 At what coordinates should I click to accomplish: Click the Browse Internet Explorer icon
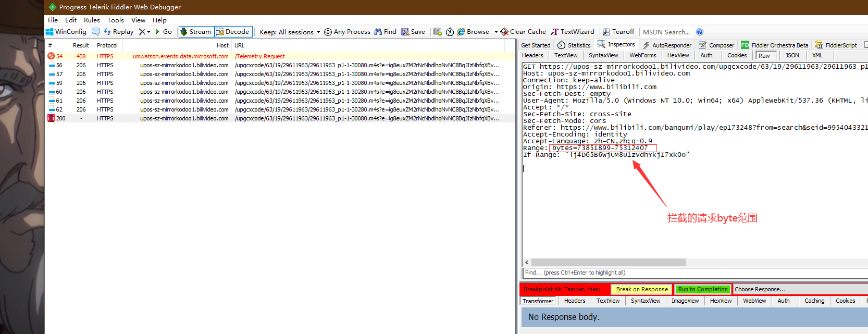(461, 32)
